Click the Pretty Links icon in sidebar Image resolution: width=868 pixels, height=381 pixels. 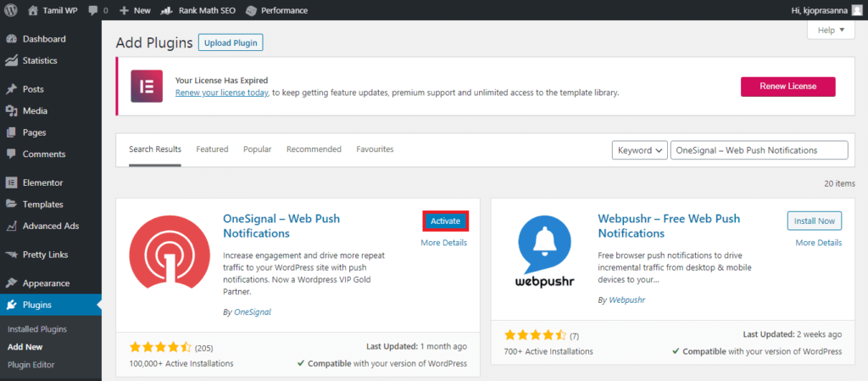(x=11, y=255)
